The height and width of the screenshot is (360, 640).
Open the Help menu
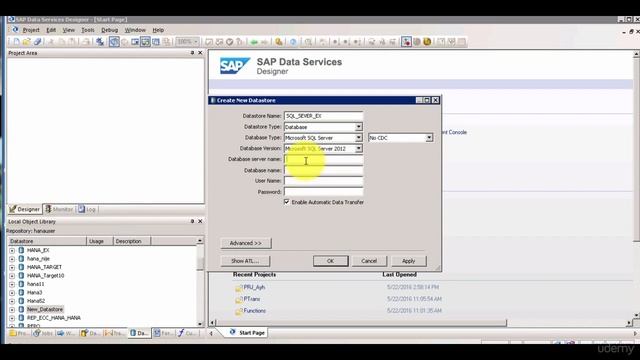[x=158, y=30]
